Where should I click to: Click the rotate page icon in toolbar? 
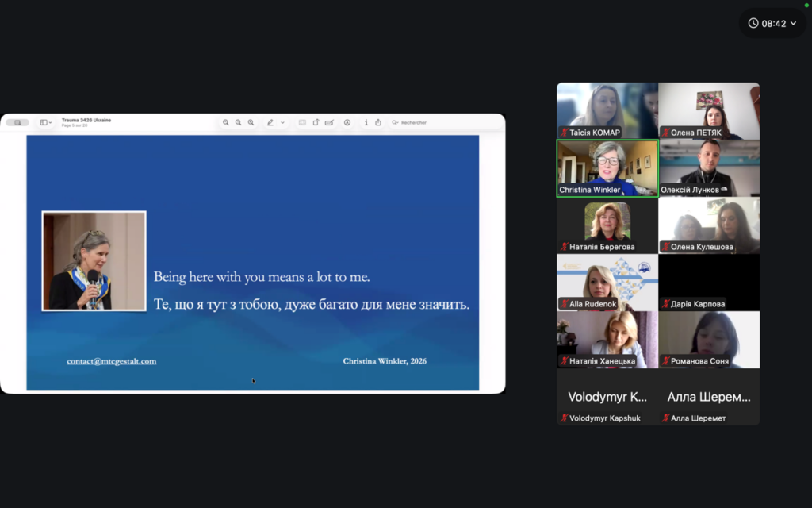(316, 123)
